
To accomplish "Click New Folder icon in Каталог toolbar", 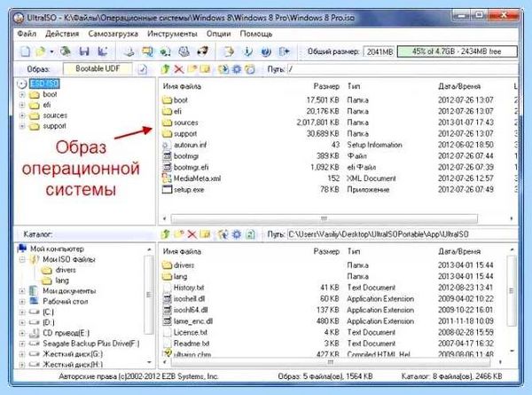I will 179,234.
